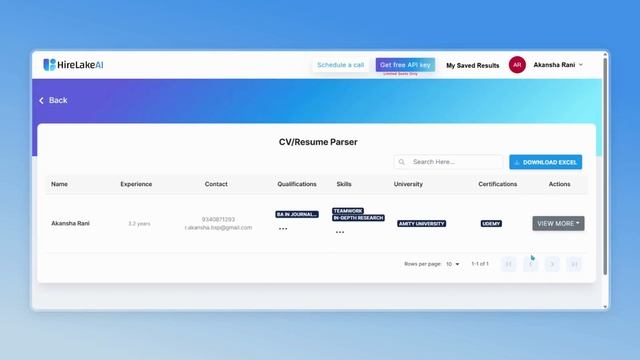Expand more skills ellipsis
The image size is (640, 360).
coord(340,232)
